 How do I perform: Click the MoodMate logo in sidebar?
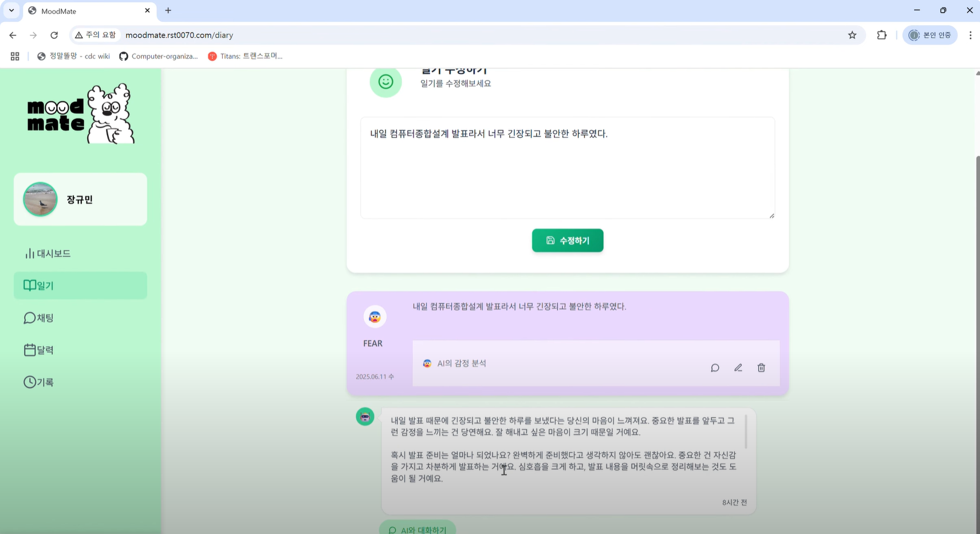tap(81, 114)
